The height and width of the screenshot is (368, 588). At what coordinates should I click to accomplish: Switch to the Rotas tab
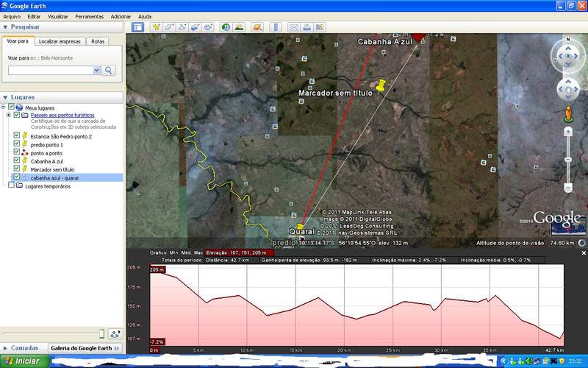tap(98, 41)
